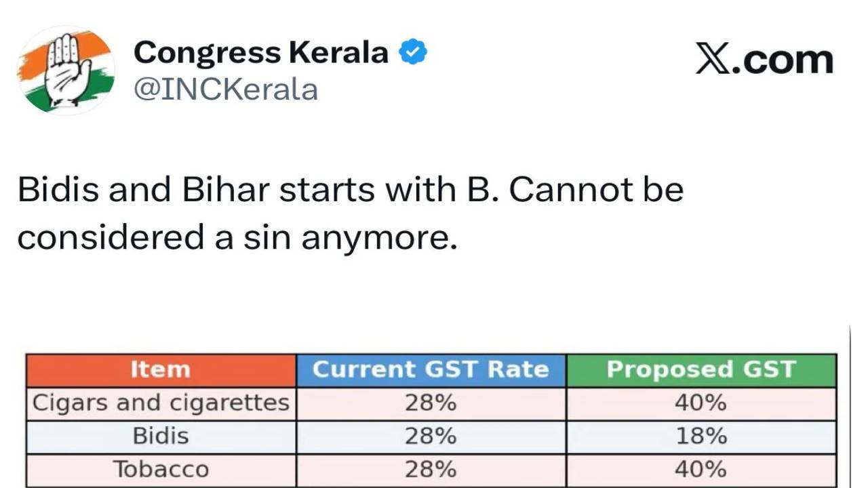Click the blue verified badge icon

tap(412, 52)
